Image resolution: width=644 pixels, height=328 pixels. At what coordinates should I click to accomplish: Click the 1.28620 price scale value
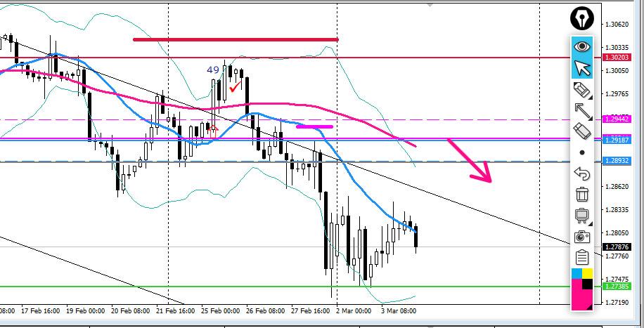tap(617, 186)
